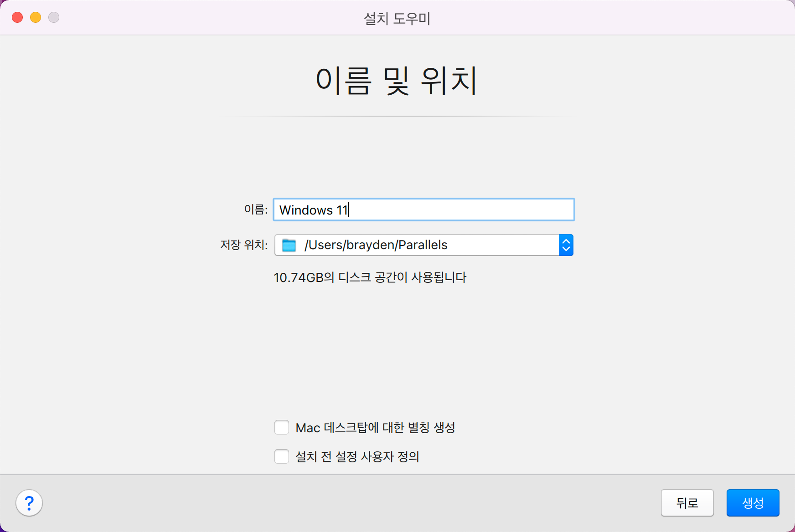
Task: Click the blue folder icon in save location
Action: click(x=289, y=245)
